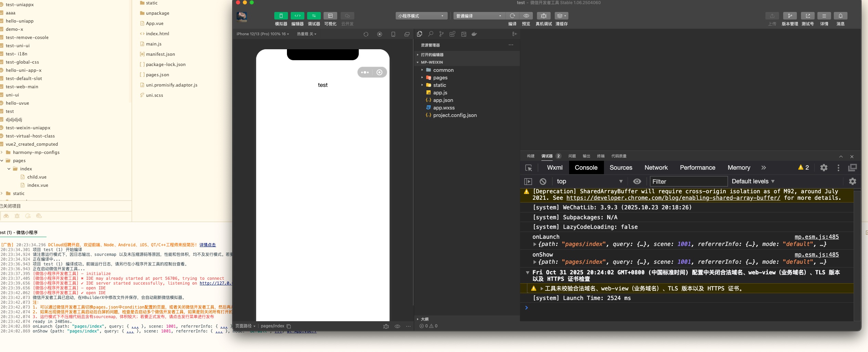The image size is (868, 352).
Task: Toggle the 调试器 panel button
Action: (314, 16)
